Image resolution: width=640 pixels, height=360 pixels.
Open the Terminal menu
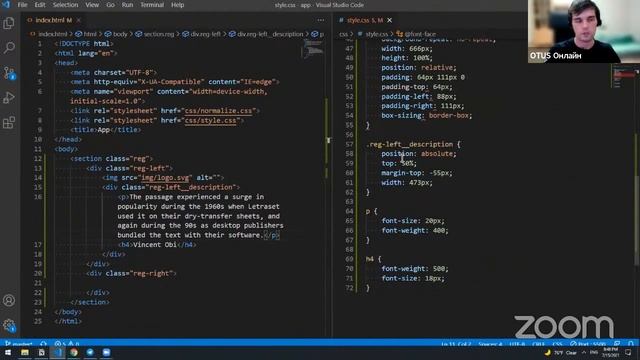pos(152,5)
